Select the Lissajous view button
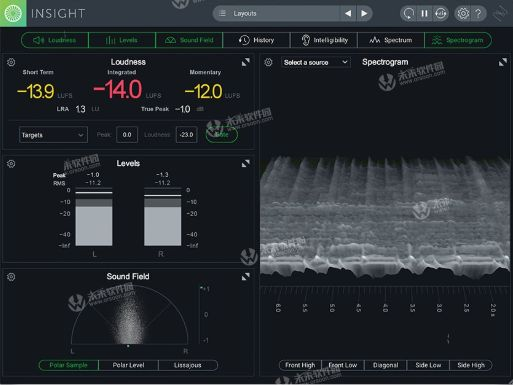The image size is (513, 385). coord(188,365)
